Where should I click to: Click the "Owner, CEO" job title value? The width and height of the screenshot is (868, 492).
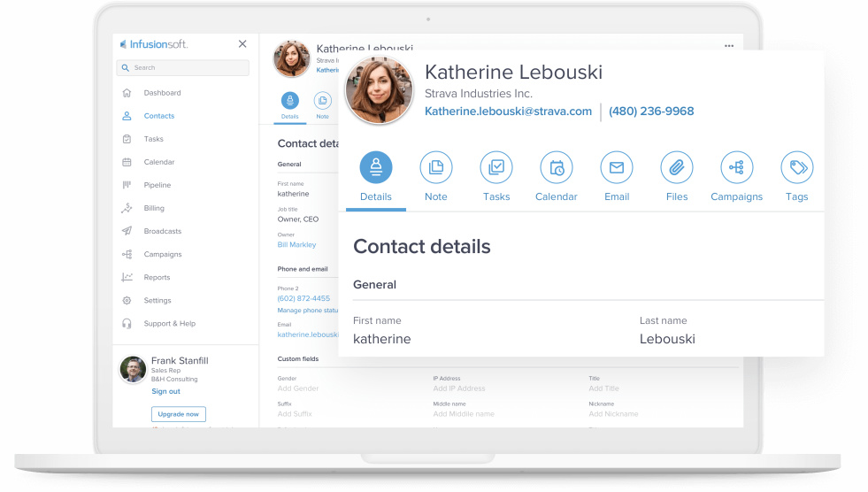tap(298, 219)
